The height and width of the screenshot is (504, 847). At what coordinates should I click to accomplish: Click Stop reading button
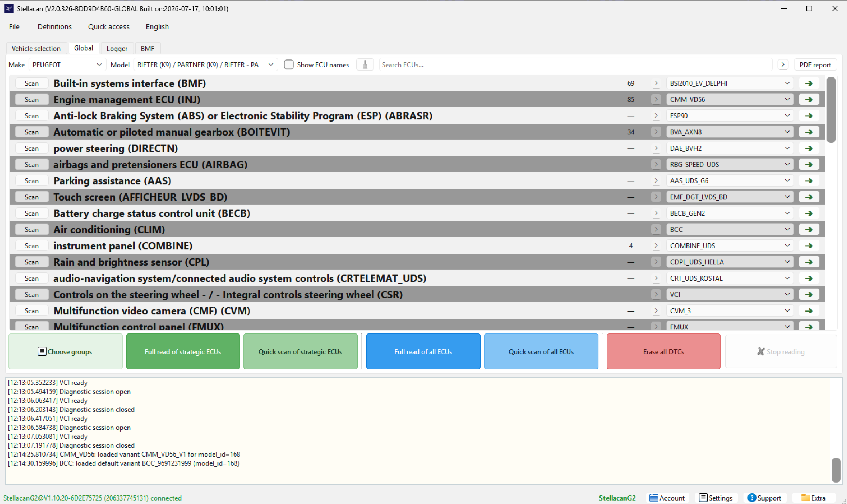pos(781,352)
